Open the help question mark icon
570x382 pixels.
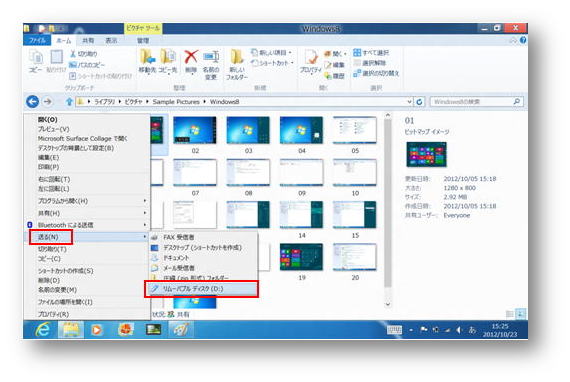pyautogui.click(x=523, y=40)
